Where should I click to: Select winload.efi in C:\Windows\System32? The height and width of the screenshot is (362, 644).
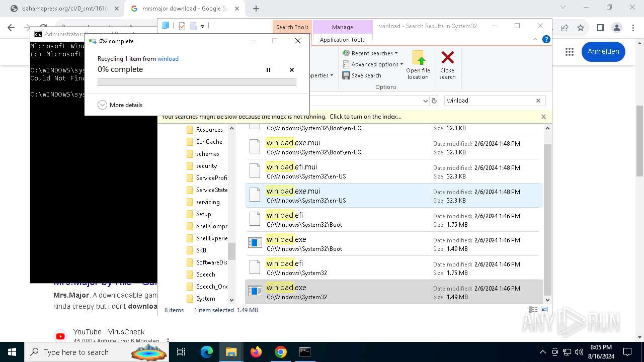[x=394, y=268]
